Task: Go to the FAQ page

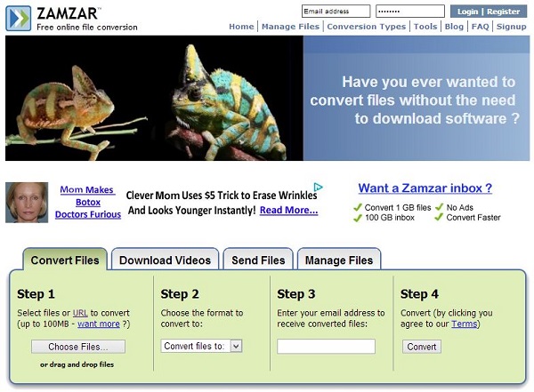Action: 481,27
